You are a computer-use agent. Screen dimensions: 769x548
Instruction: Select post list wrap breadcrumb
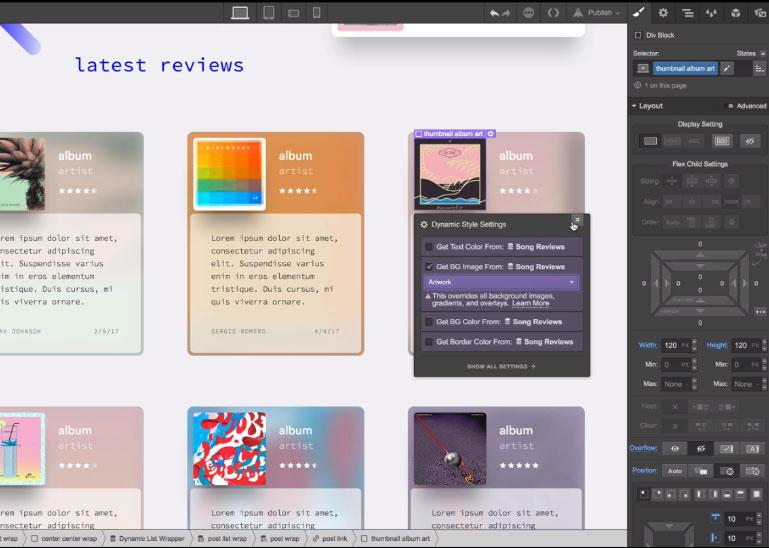[x=222, y=539]
